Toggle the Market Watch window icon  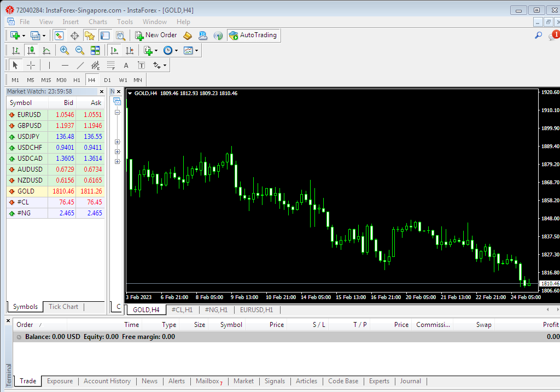(x=59, y=36)
